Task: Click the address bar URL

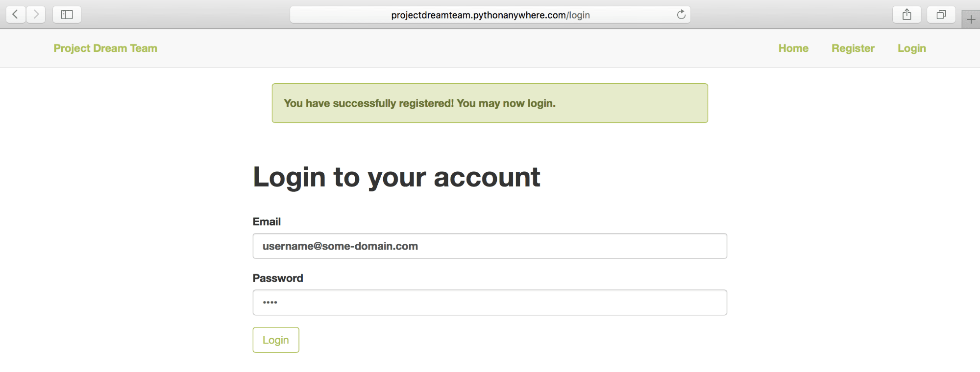Action: click(490, 15)
